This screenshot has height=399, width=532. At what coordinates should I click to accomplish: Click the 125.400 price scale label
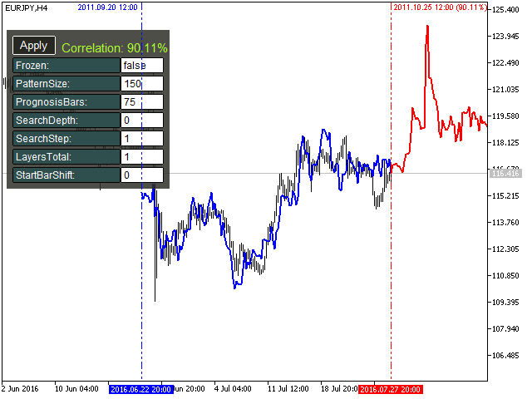pyautogui.click(x=505, y=9)
